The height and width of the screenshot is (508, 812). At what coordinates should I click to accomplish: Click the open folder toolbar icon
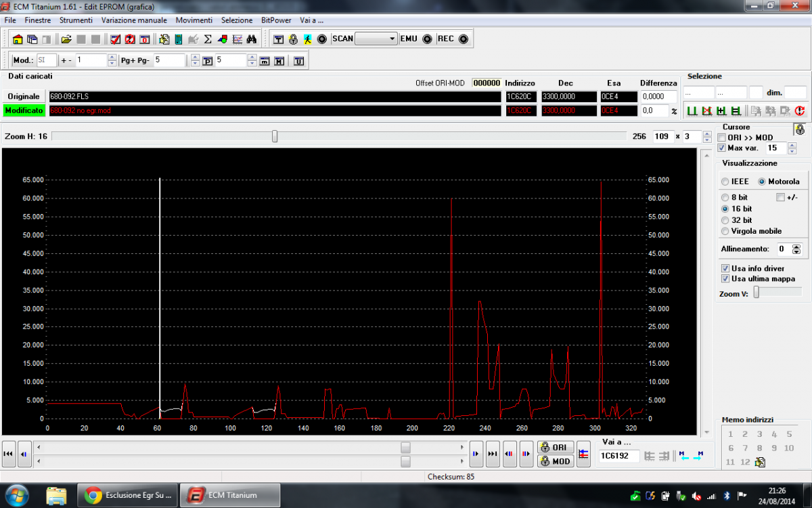click(66, 39)
